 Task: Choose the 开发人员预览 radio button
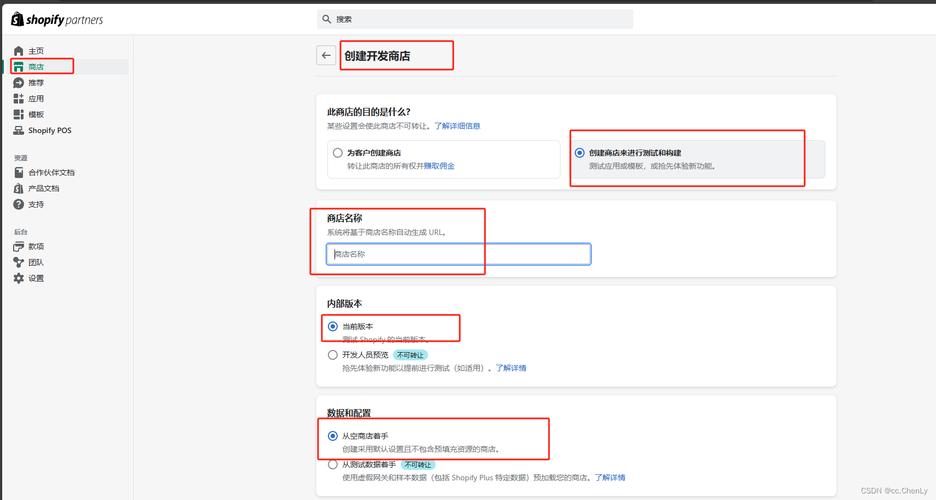(333, 354)
